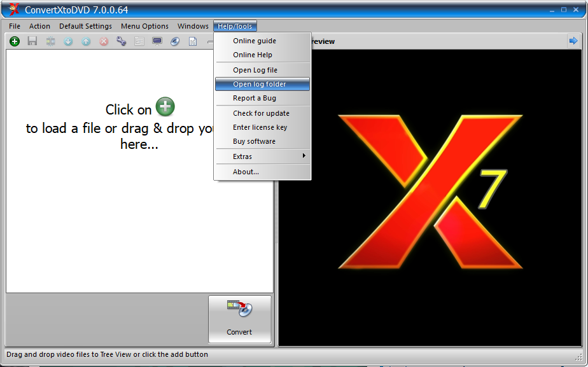The height and width of the screenshot is (367, 588).
Task: Click the disc burn toolbar icon
Action: click(x=175, y=41)
